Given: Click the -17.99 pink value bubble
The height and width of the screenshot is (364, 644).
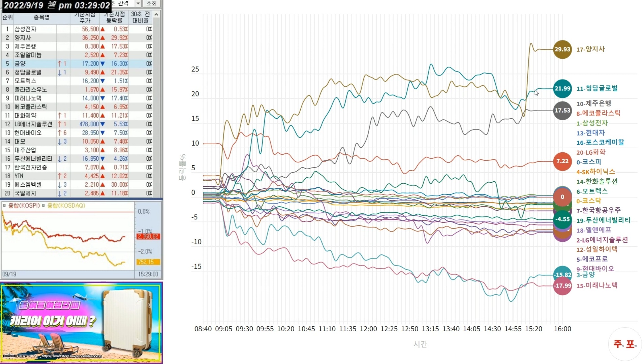Looking at the screenshot, I should (x=562, y=286).
